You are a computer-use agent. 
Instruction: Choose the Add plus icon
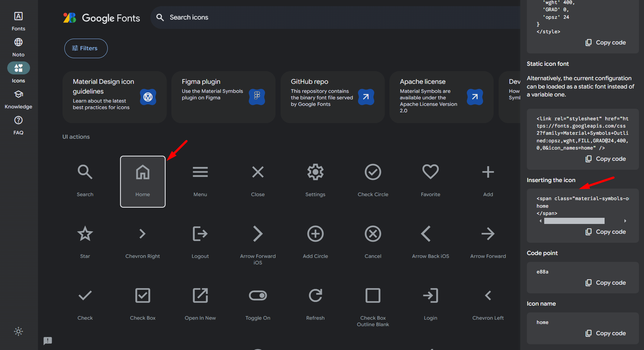[x=488, y=181]
